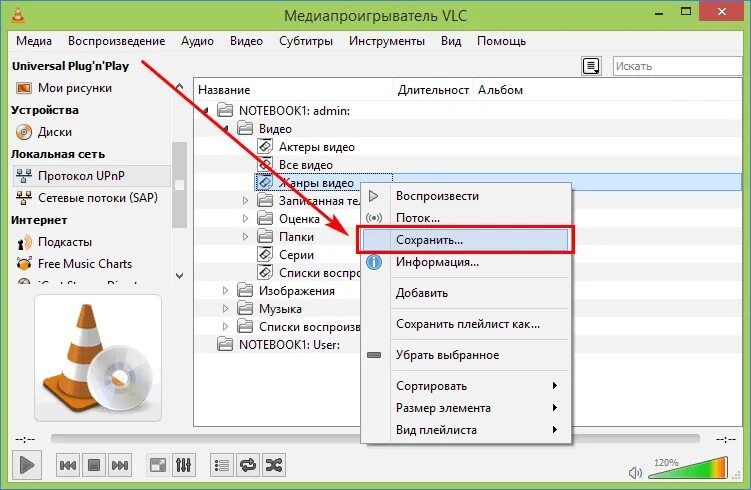
Task: Click the playback seek bar
Action: 375,438
